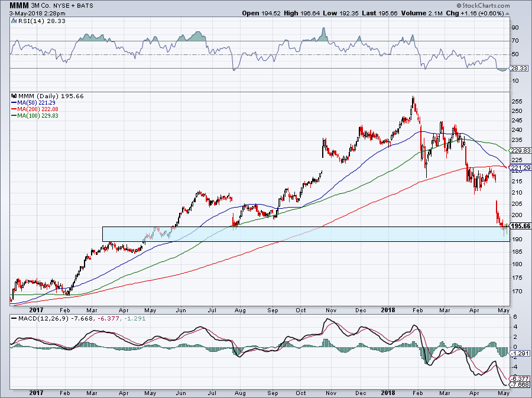Screen dimensions: 532x398
Task: Click the 6 label on the MACD axis
Action: tap(515, 316)
